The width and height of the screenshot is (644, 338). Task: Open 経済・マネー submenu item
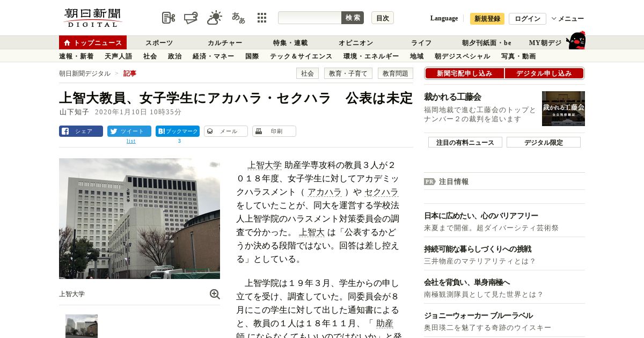click(213, 56)
